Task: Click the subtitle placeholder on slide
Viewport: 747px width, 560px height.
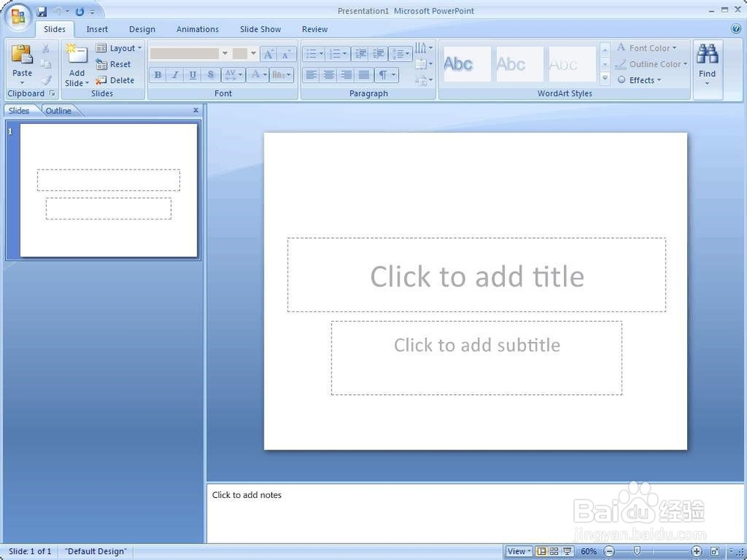Action: (477, 358)
